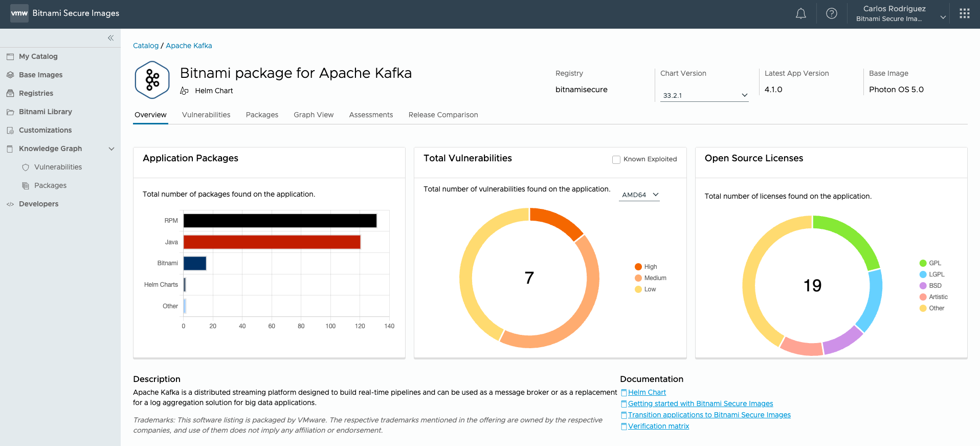Viewport: 980px width, 446px height.
Task: Open the Chart Version 33.2.1 dropdown
Action: coord(704,95)
